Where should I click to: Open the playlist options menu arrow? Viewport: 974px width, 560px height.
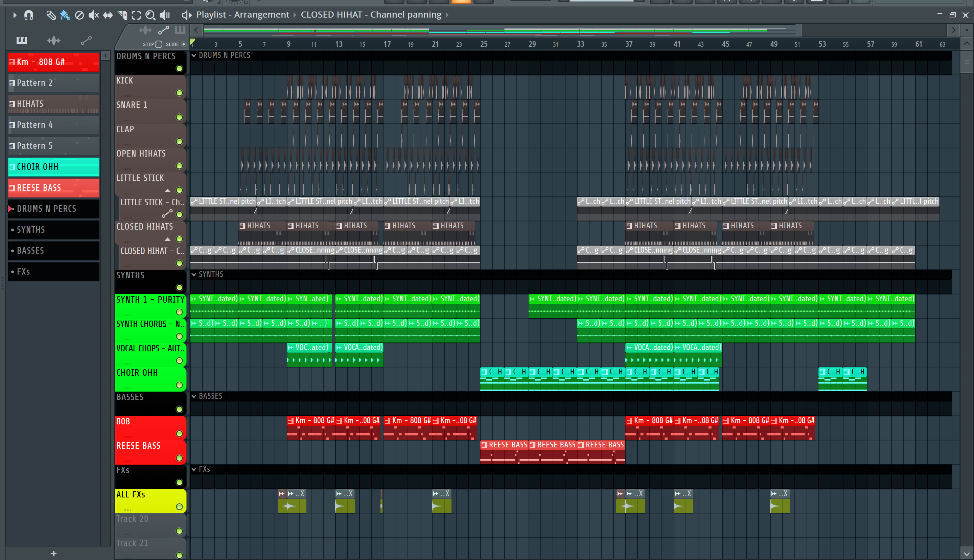point(15,15)
